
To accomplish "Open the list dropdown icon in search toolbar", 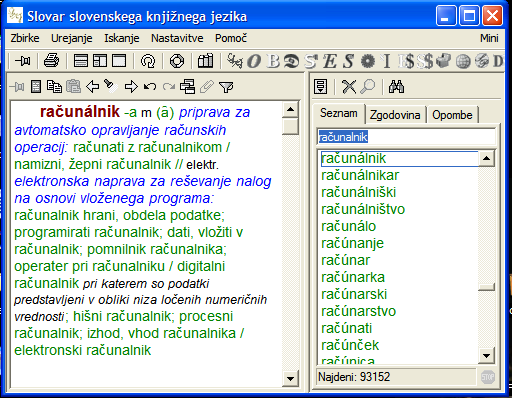I will click(x=321, y=87).
